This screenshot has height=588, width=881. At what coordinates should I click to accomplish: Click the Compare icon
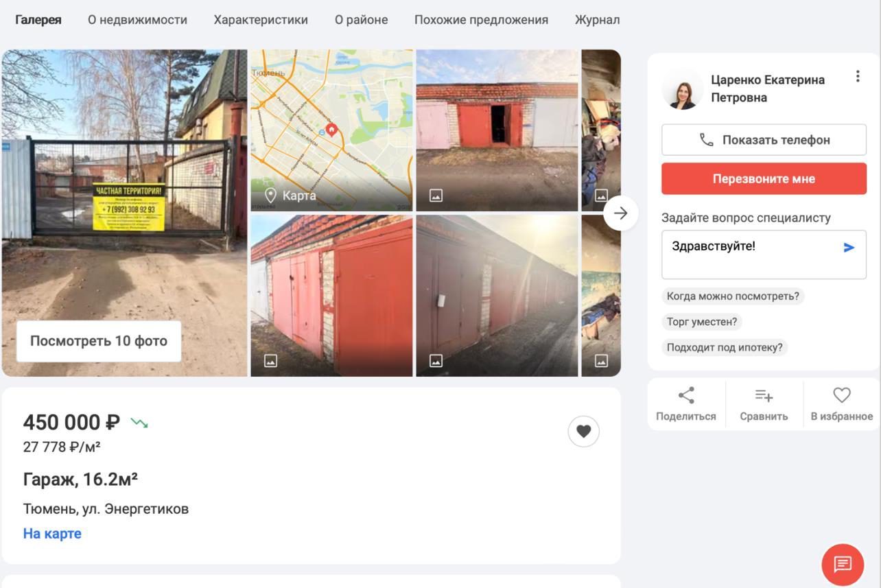(764, 395)
